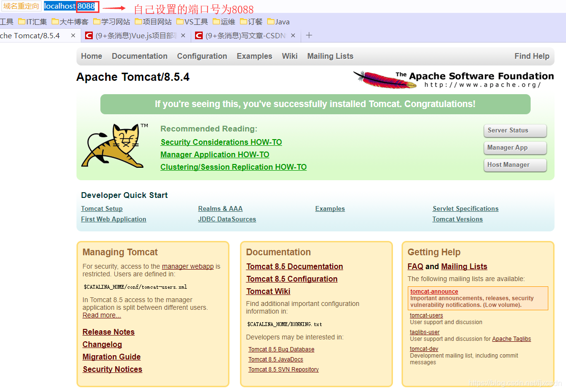Image resolution: width=566 pixels, height=392 pixels.
Task: Open Tomcat 8.5 Documentation link
Action: tap(294, 266)
